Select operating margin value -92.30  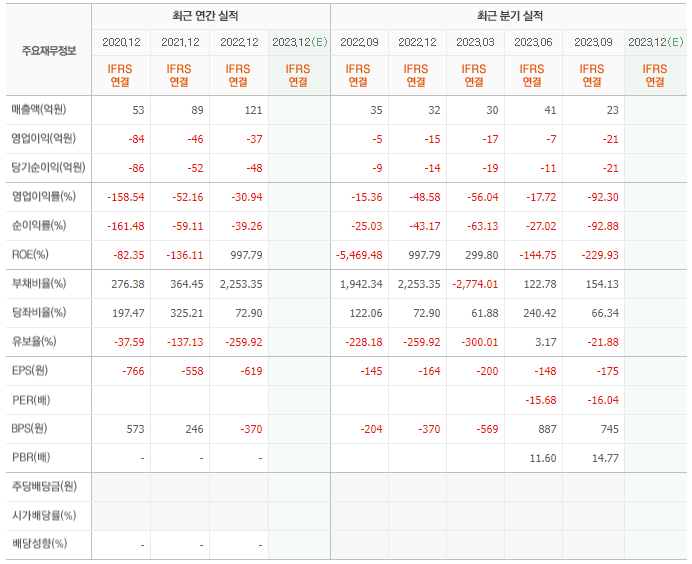tap(603, 197)
